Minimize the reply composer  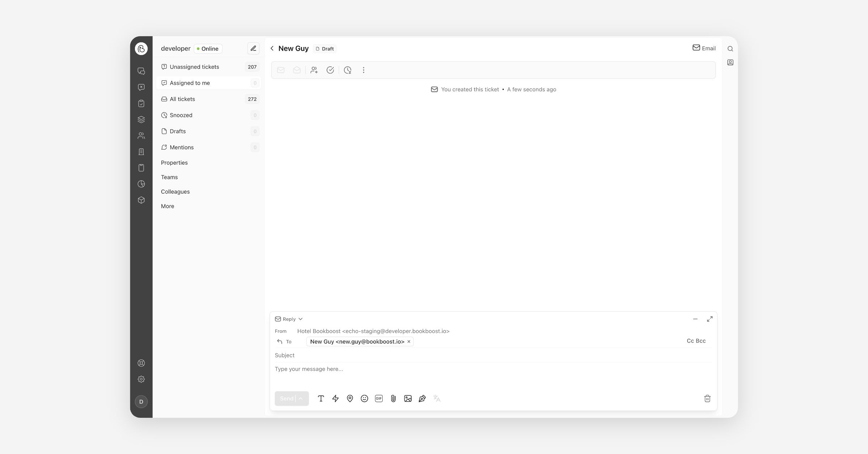click(x=695, y=319)
